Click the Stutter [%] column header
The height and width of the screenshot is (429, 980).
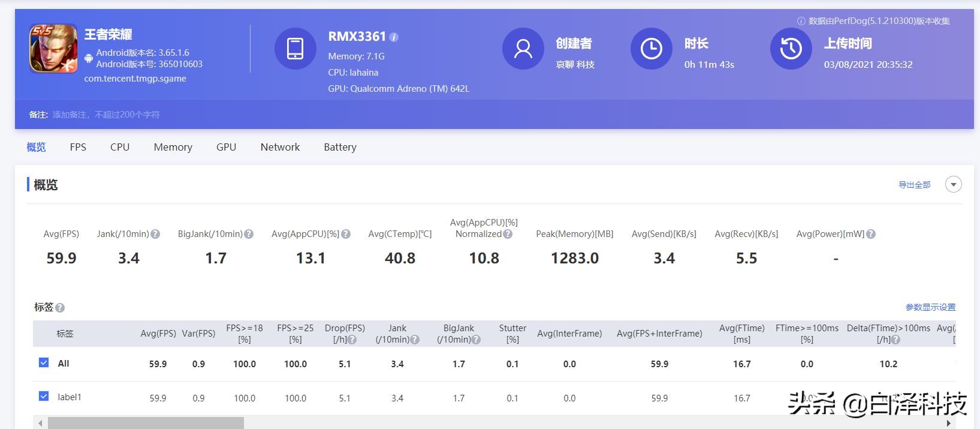[512, 334]
